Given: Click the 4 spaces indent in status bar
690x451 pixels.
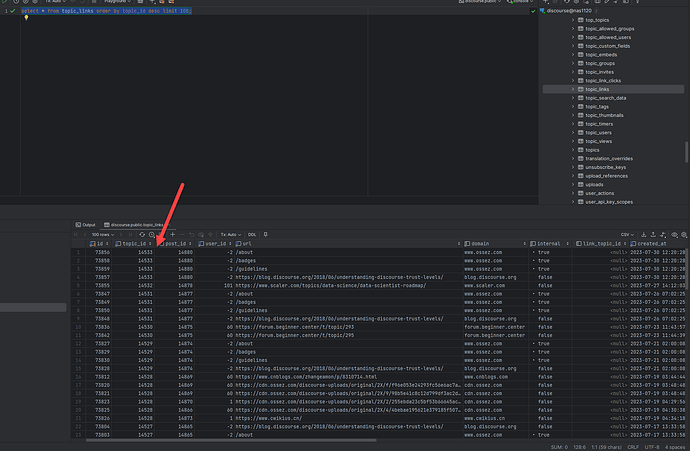Looking at the screenshot, I should click(675, 447).
